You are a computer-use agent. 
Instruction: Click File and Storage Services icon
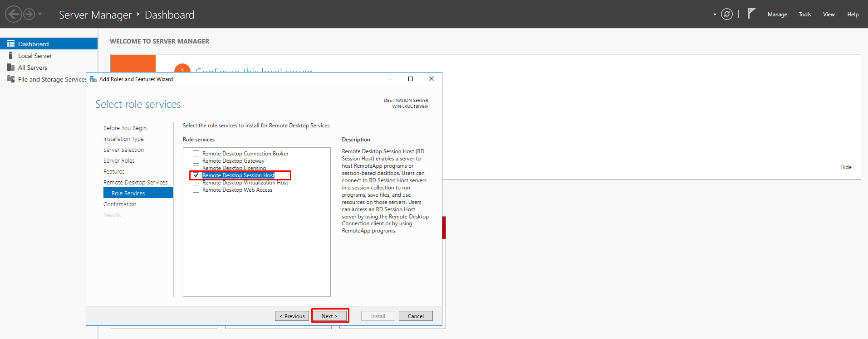pyautogui.click(x=11, y=79)
